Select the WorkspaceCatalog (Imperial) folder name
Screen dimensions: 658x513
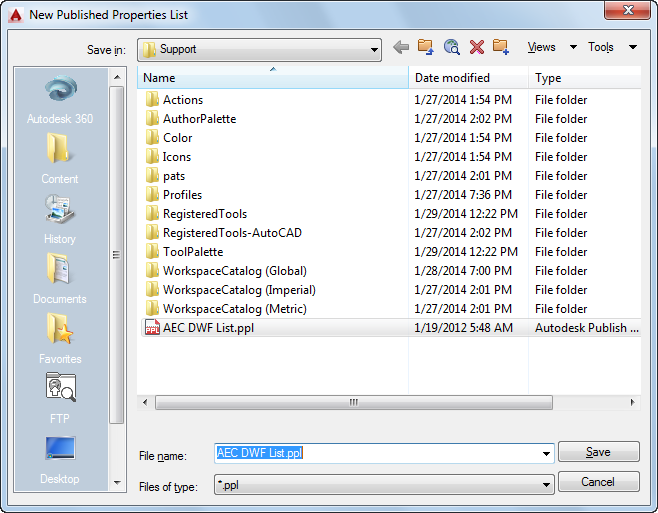239,290
